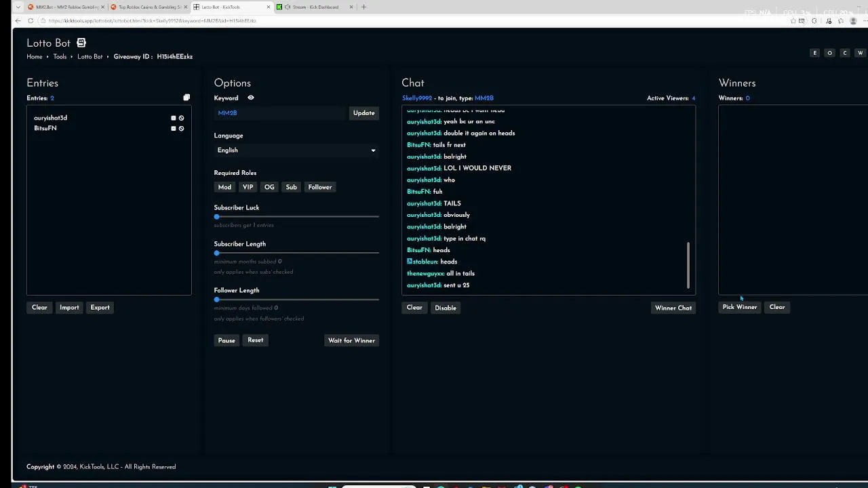The width and height of the screenshot is (868, 488).
Task: Click the square icon next to auryishot3d entry
Action: click(174, 118)
